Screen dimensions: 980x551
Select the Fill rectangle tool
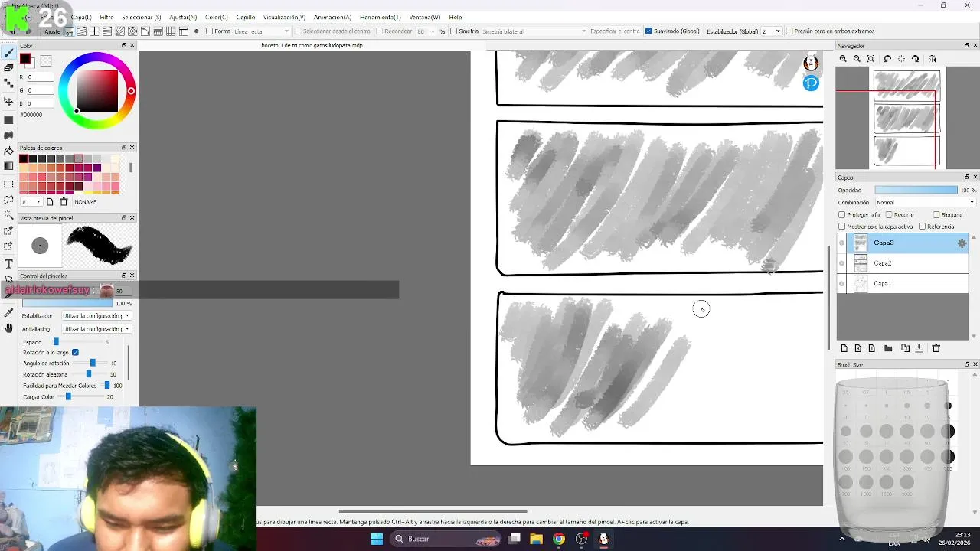[x=8, y=120]
